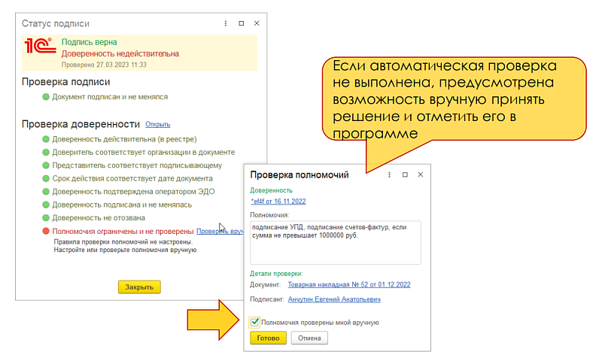The image size is (602, 364).
Task: Click label Детали проверки
Action: click(276, 274)
